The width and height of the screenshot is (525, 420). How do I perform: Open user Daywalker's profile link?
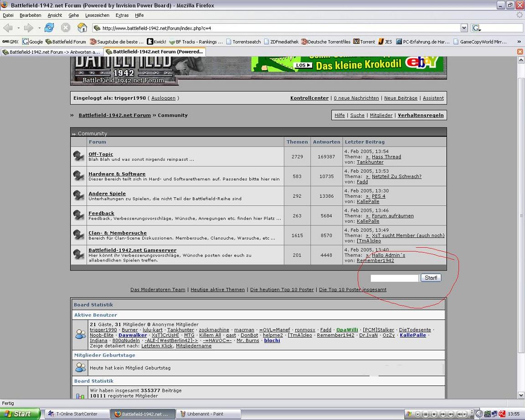133,335
